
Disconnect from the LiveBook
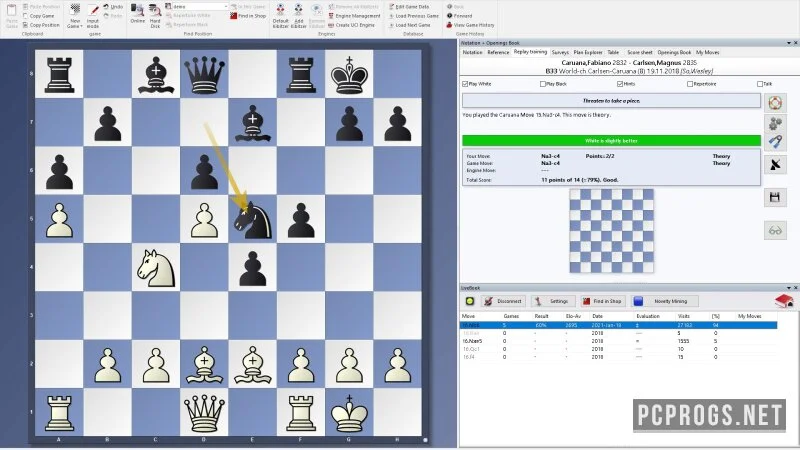(x=503, y=301)
